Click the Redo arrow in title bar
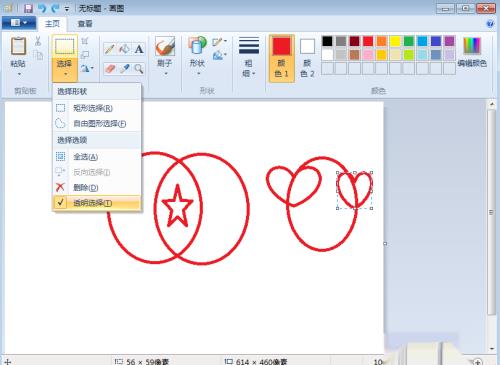The image size is (500, 365). tap(55, 8)
